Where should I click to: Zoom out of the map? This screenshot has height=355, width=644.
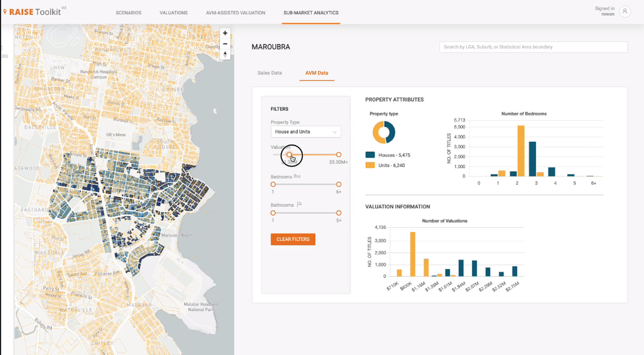tap(225, 44)
